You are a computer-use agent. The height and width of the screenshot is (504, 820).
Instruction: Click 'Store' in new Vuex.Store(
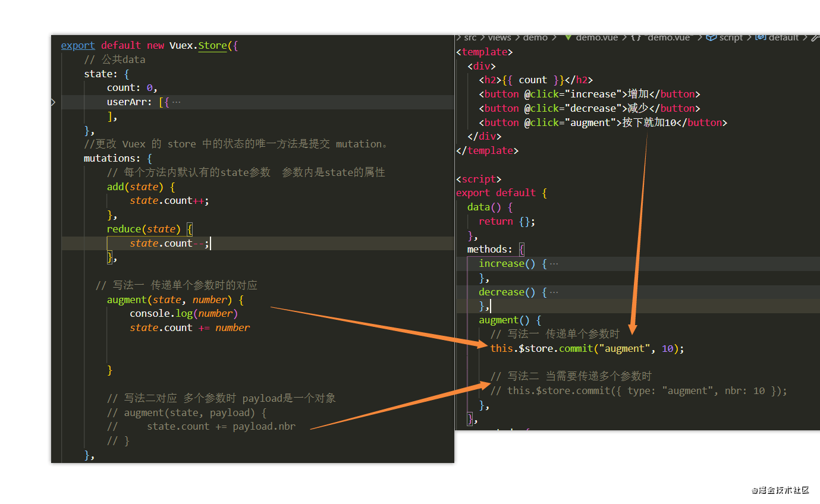point(213,45)
